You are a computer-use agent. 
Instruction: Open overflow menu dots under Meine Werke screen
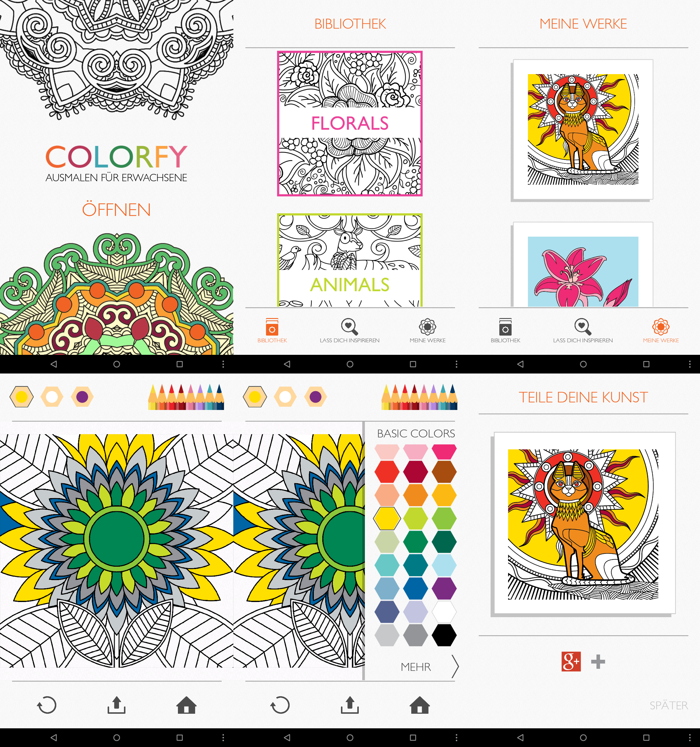pyautogui.click(x=689, y=364)
